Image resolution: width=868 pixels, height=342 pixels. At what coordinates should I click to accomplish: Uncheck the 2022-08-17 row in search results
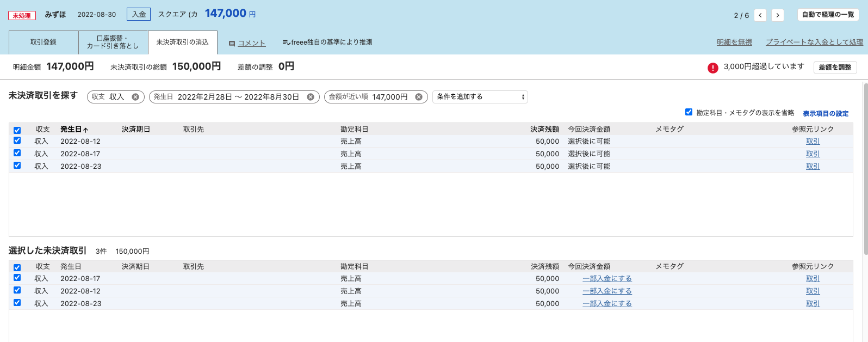pos(17,153)
